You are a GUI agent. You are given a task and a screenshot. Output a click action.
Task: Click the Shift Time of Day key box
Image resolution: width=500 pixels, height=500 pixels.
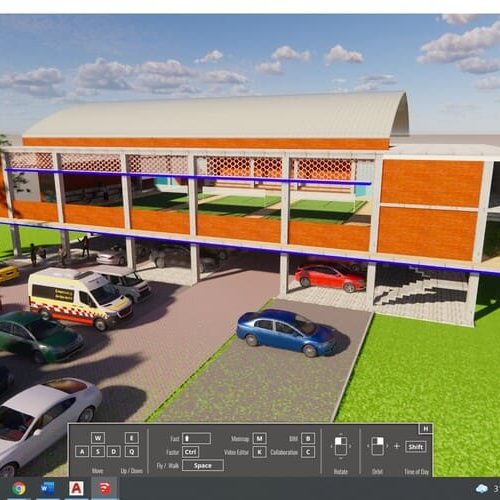click(416, 447)
